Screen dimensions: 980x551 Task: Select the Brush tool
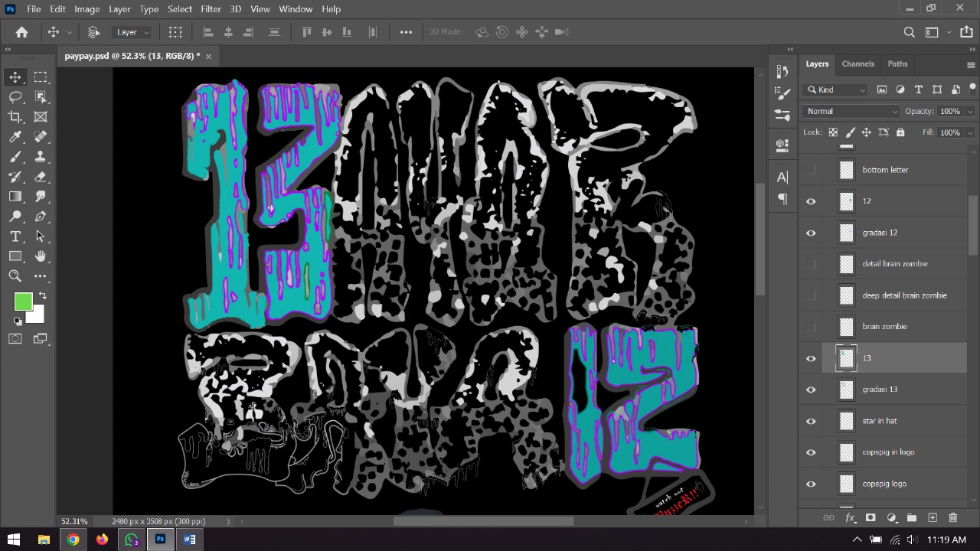tap(15, 157)
